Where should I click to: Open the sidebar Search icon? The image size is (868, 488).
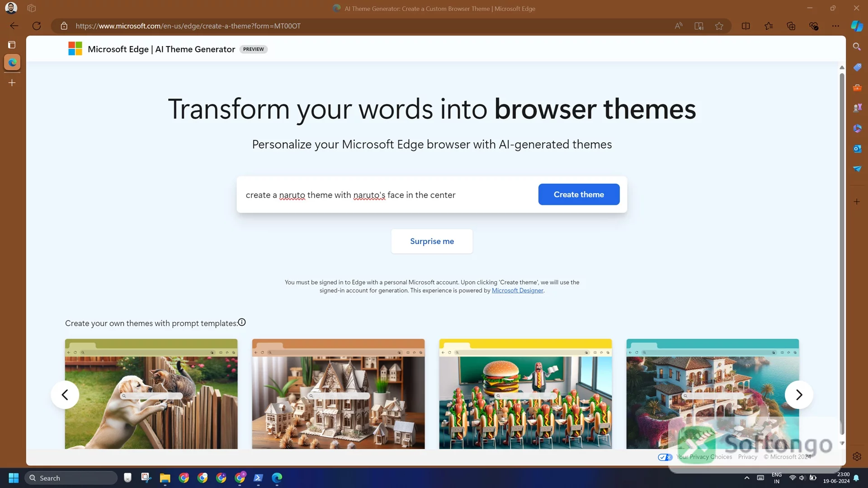pos(857,47)
